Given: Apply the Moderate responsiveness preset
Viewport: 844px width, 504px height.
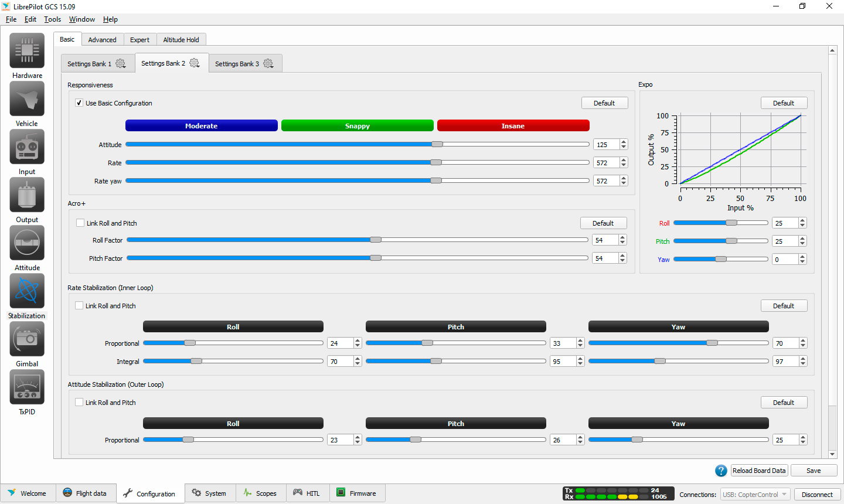Looking at the screenshot, I should coord(202,125).
